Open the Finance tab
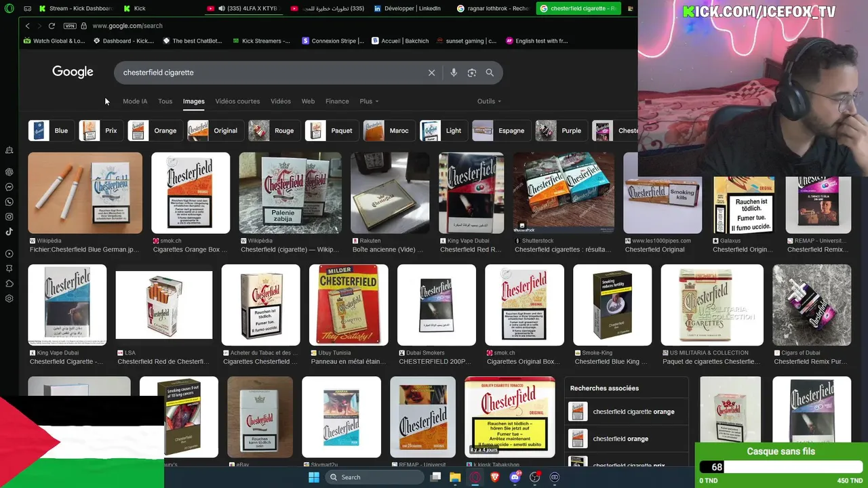 coord(337,101)
